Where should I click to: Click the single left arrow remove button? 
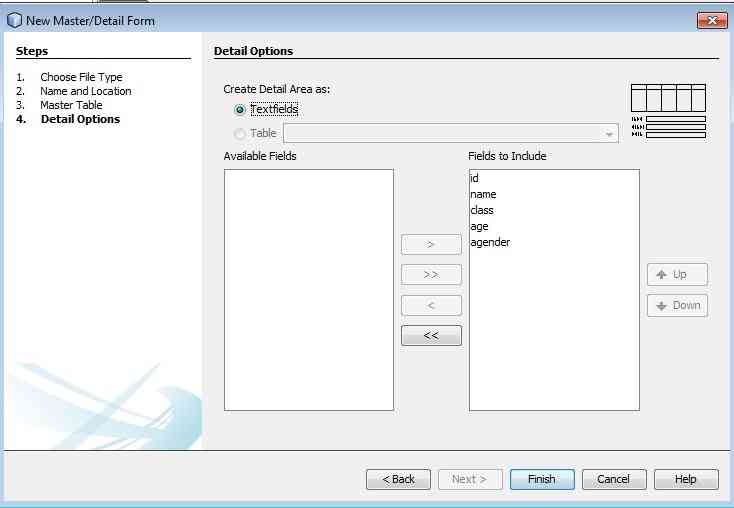pyautogui.click(x=431, y=305)
